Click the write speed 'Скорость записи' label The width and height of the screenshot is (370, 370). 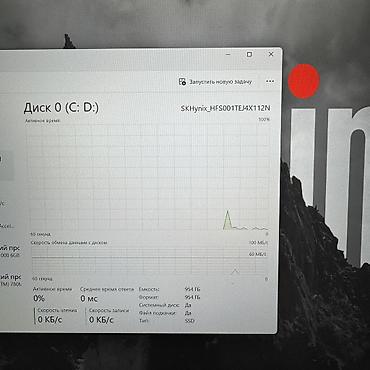pyautogui.click(x=109, y=310)
